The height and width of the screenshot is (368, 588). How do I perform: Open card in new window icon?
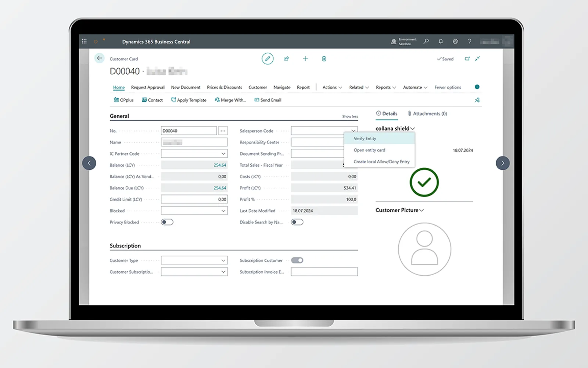pos(467,59)
